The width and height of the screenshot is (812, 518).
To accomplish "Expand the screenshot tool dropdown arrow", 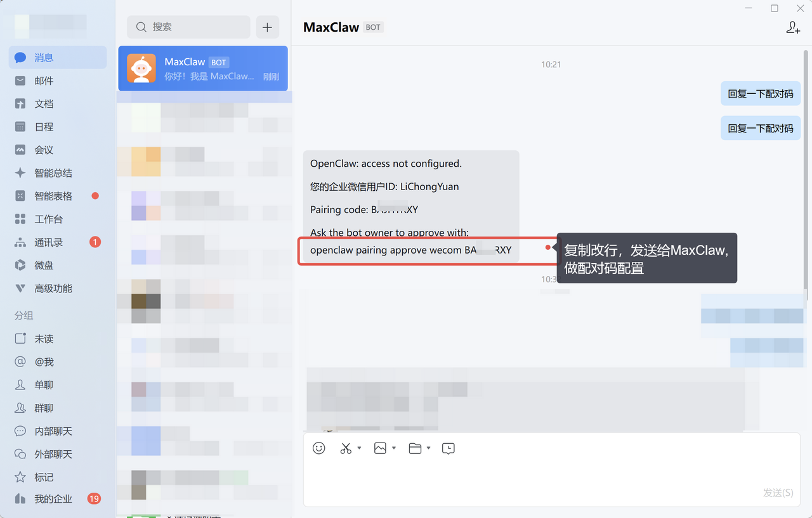I will [x=359, y=448].
